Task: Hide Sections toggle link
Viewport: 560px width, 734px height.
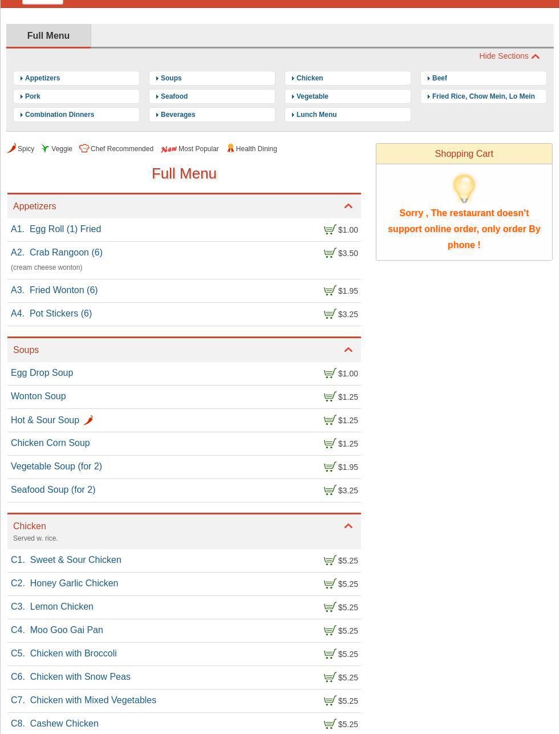Action: [x=509, y=56]
